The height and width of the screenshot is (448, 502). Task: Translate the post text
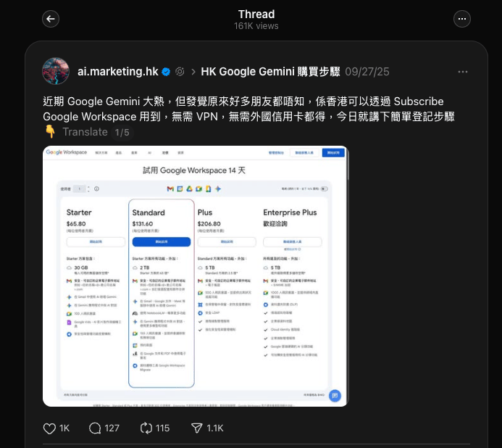tap(85, 132)
